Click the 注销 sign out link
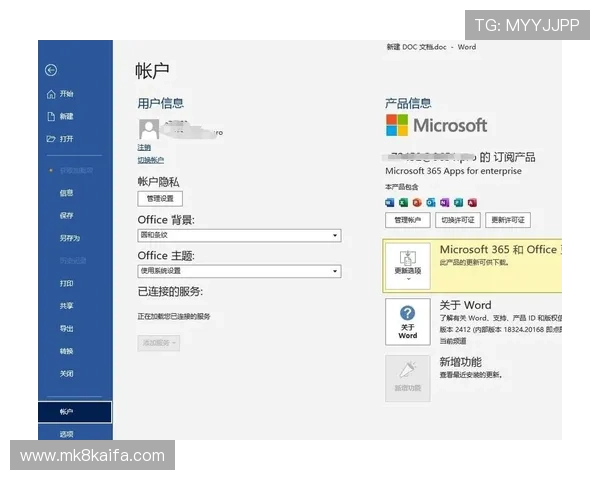 [144, 147]
